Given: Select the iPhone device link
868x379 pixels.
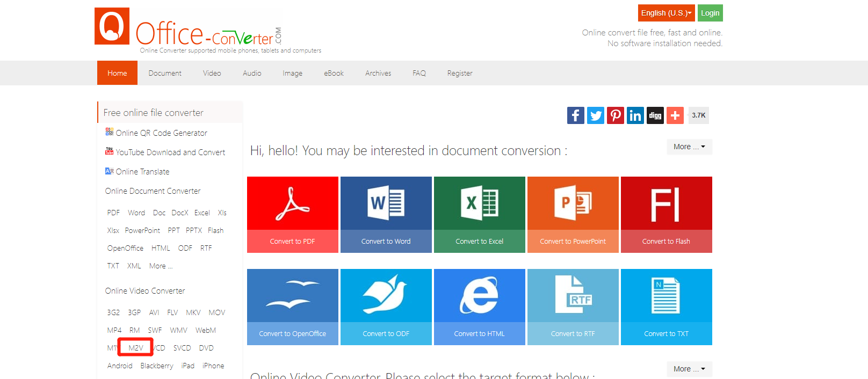Looking at the screenshot, I should [x=213, y=366].
